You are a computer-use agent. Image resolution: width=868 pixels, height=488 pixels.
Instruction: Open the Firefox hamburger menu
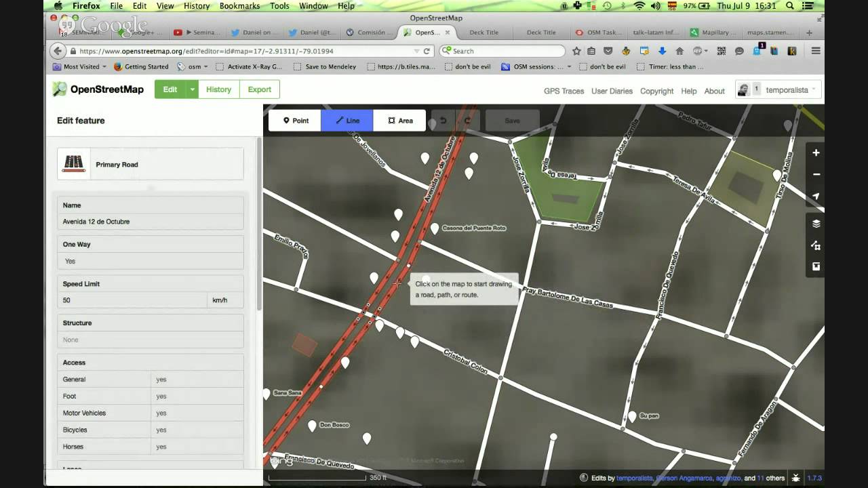coord(816,51)
